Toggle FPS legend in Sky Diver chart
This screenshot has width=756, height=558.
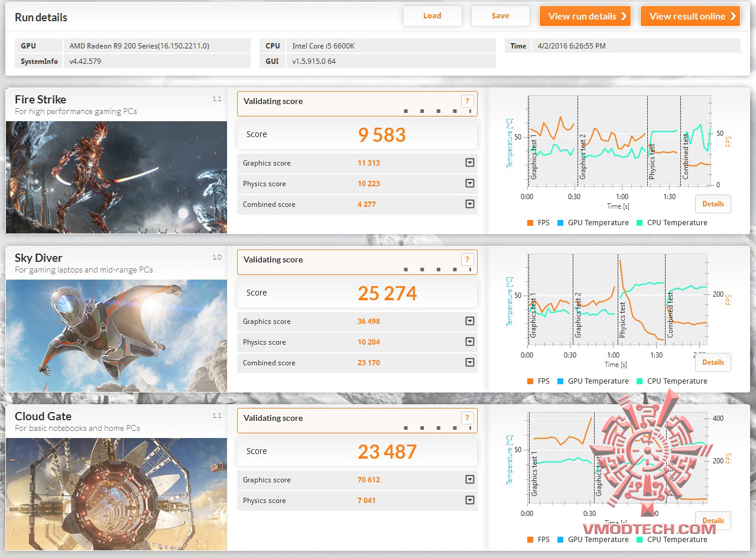[538, 381]
